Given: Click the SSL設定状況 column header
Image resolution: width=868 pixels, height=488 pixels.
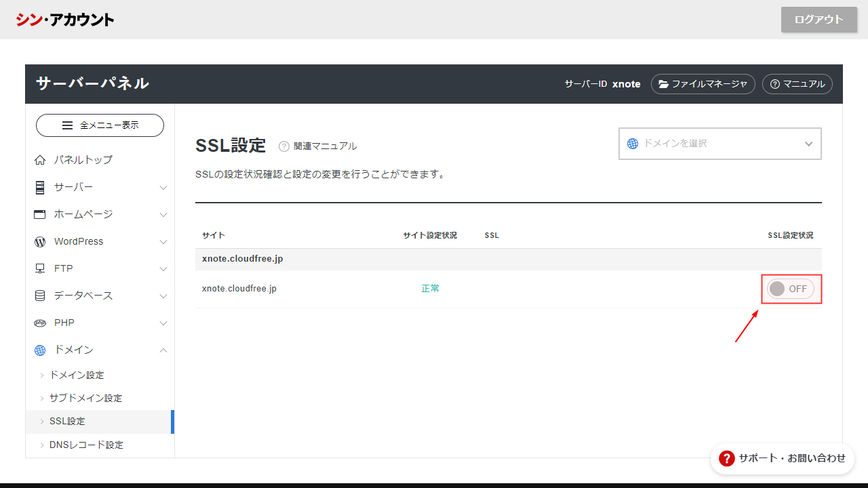Looking at the screenshot, I should pyautogui.click(x=791, y=235).
